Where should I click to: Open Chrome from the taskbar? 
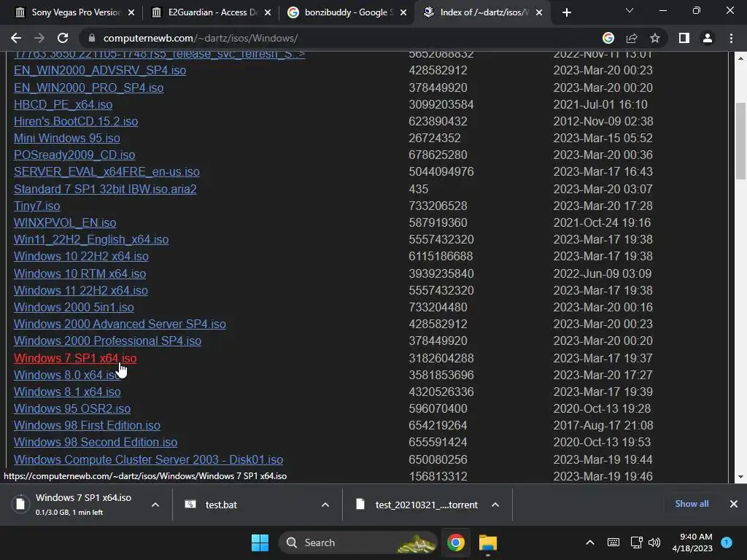tap(456, 542)
